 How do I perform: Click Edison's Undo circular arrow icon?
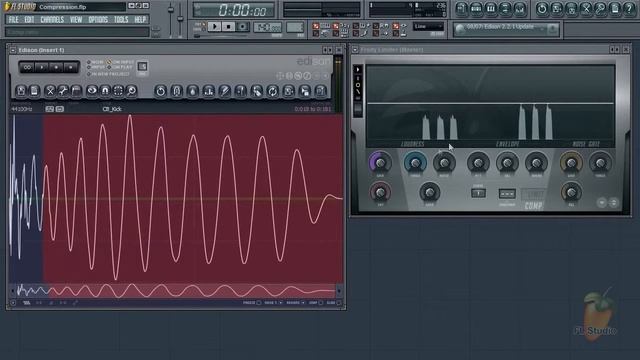click(160, 91)
